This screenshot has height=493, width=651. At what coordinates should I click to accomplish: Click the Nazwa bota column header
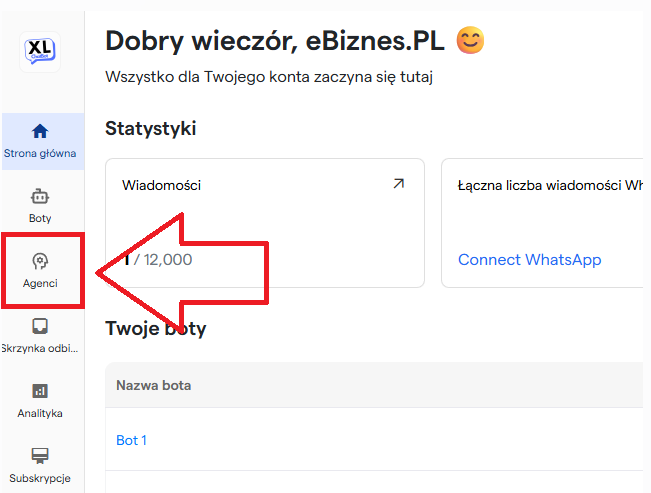[153, 385]
